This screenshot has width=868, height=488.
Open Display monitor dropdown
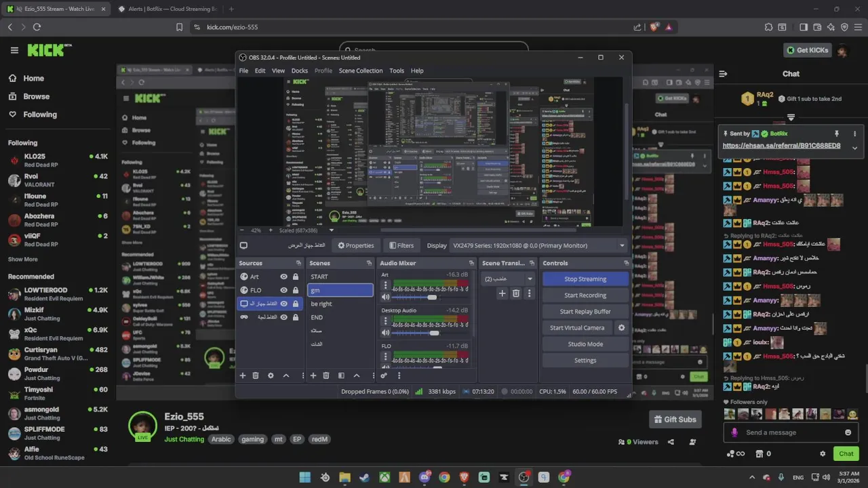[x=539, y=245]
